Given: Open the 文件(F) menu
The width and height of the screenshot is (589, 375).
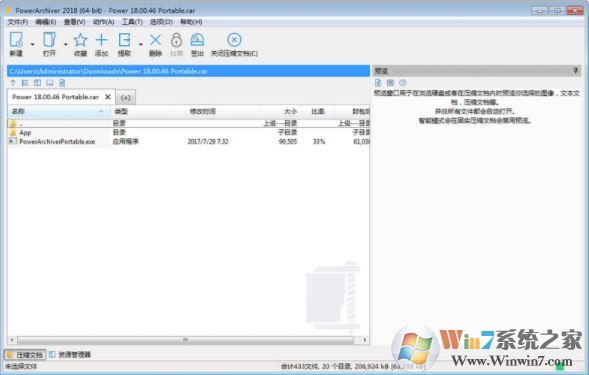Looking at the screenshot, I should tap(18, 22).
